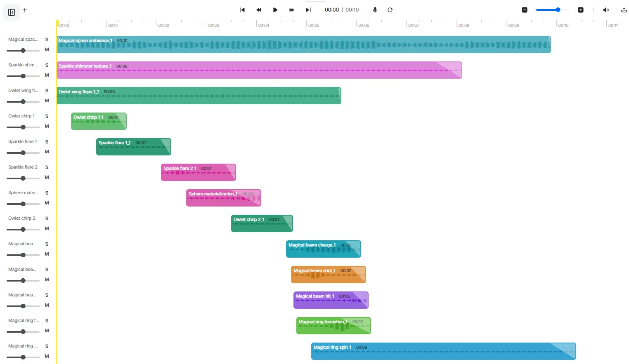Mute the Owlet chirp 2 track
This screenshot has width=629, height=364.
click(47, 228)
